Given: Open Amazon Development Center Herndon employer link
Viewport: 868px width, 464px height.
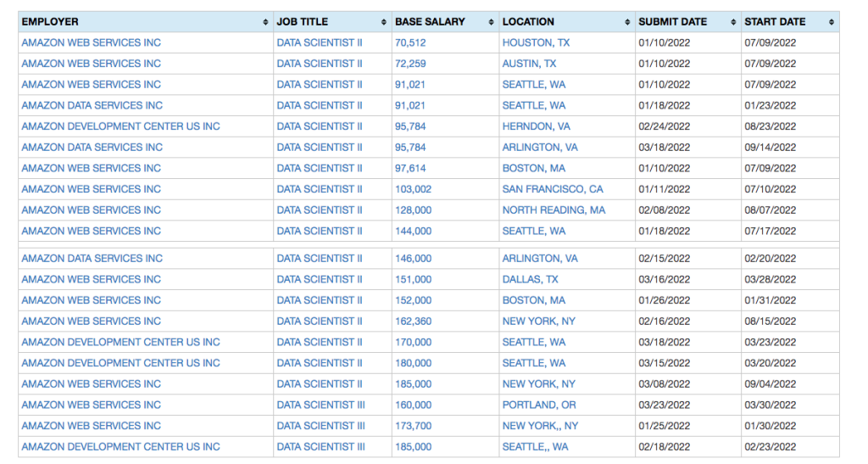Looking at the screenshot, I should click(120, 126).
